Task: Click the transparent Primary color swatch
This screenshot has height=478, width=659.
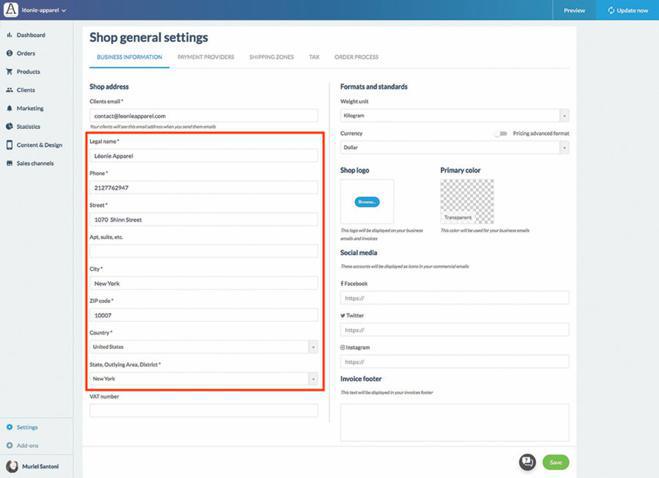Action: [x=467, y=201]
